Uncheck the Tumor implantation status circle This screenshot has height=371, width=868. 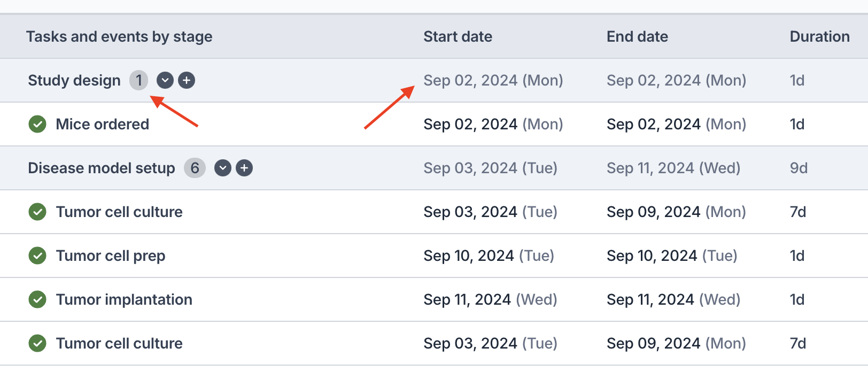coord(37,299)
